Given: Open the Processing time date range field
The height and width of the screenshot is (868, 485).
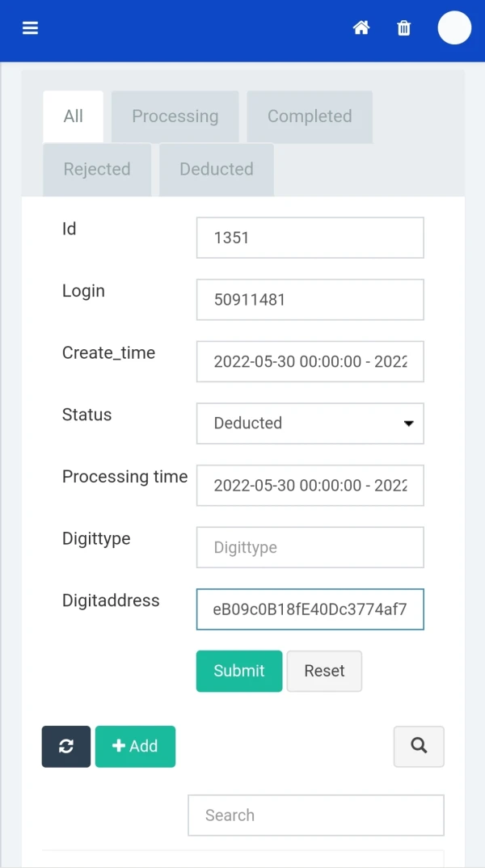Looking at the screenshot, I should 310,486.
